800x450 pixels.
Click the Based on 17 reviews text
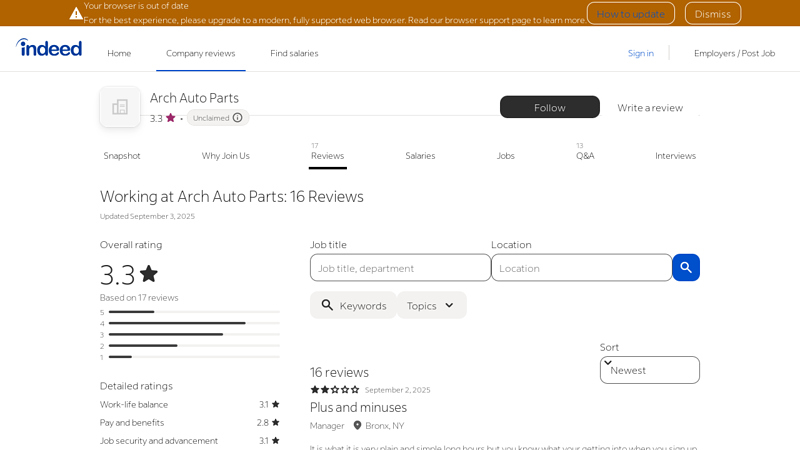[139, 297]
